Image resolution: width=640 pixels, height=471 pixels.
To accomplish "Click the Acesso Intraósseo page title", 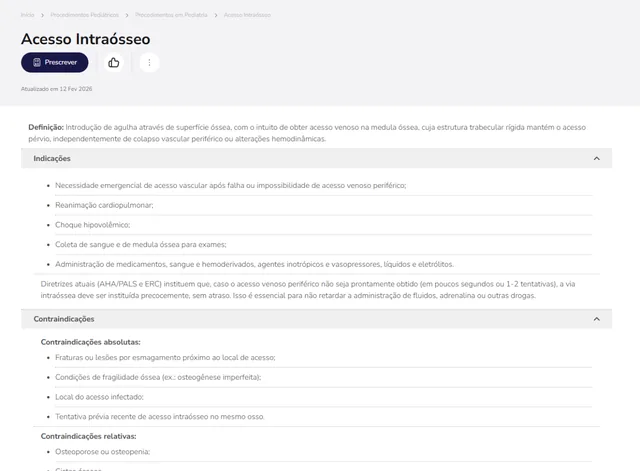I will pyautogui.click(x=86, y=39).
